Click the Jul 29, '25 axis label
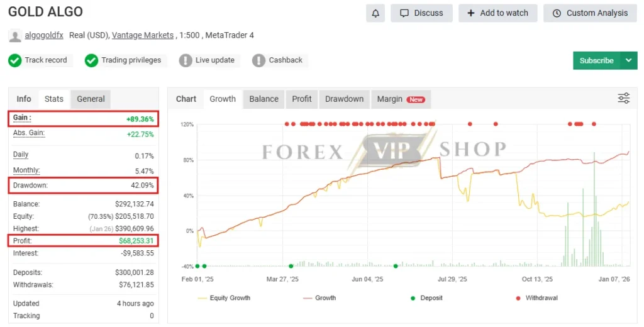The width and height of the screenshot is (644, 327). (452, 279)
